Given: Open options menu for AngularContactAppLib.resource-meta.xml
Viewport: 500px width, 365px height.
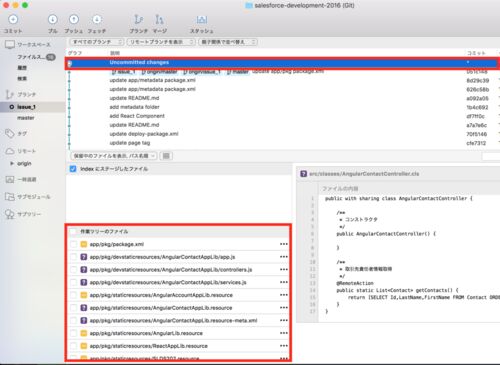Looking at the screenshot, I should pyautogui.click(x=284, y=320).
